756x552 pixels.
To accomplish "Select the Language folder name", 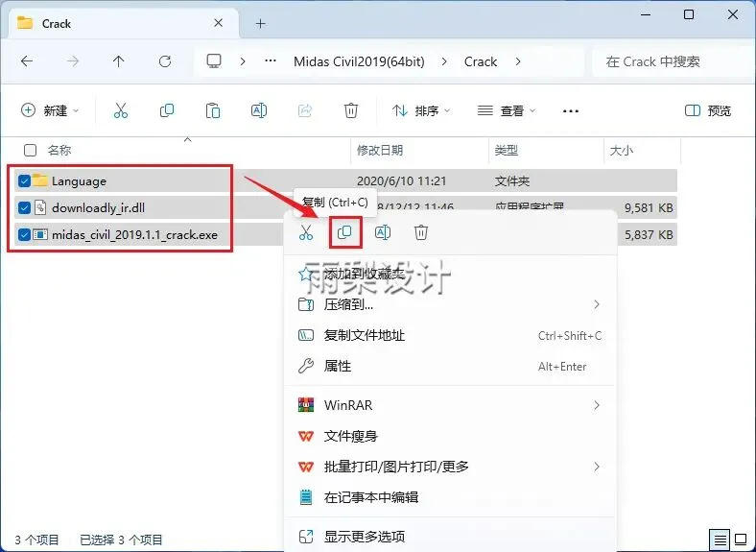I will pos(79,181).
